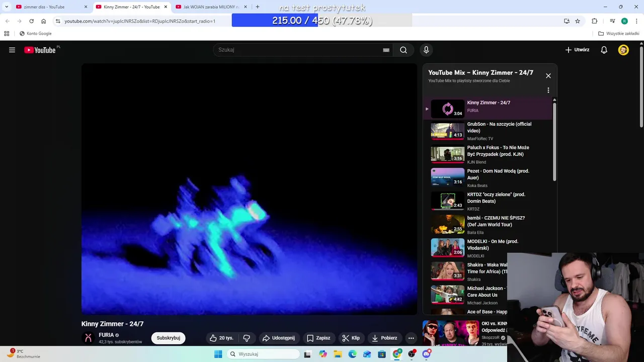This screenshot has width=644, height=362.
Task: Open Chrome apps grid in bookmarks bar
Action: pyautogui.click(x=7, y=34)
